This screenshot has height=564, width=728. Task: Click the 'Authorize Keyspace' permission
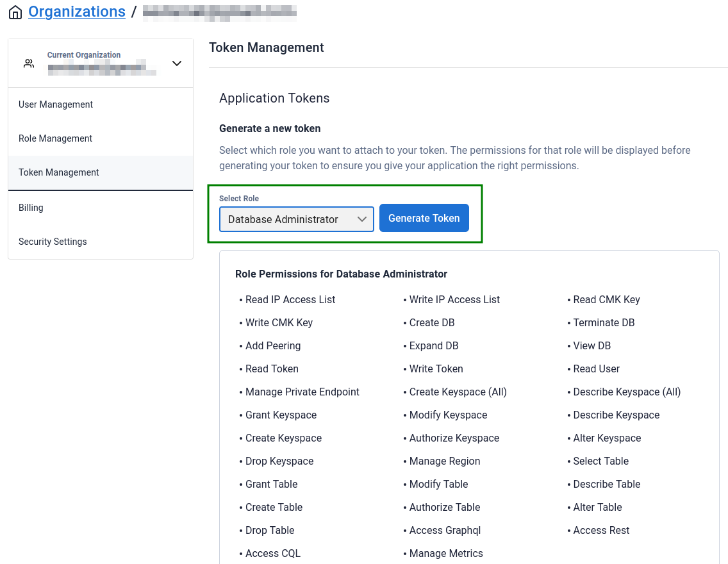click(454, 438)
